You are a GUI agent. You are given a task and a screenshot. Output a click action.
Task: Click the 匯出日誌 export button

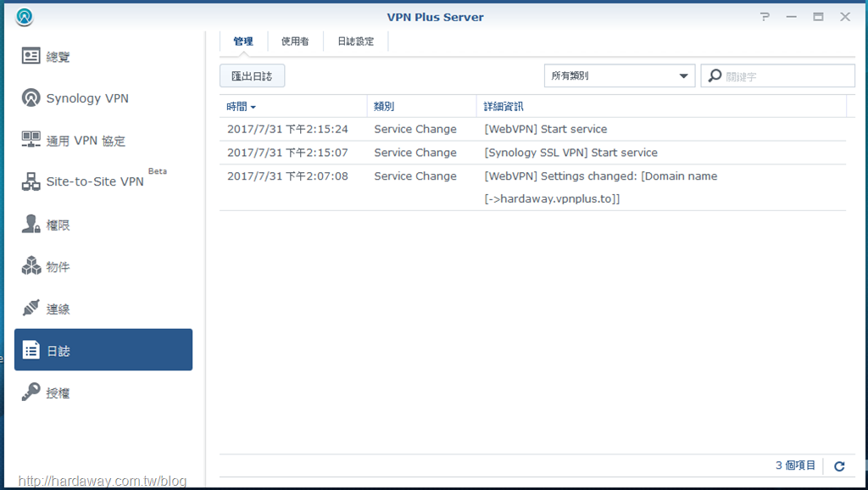[x=252, y=75]
